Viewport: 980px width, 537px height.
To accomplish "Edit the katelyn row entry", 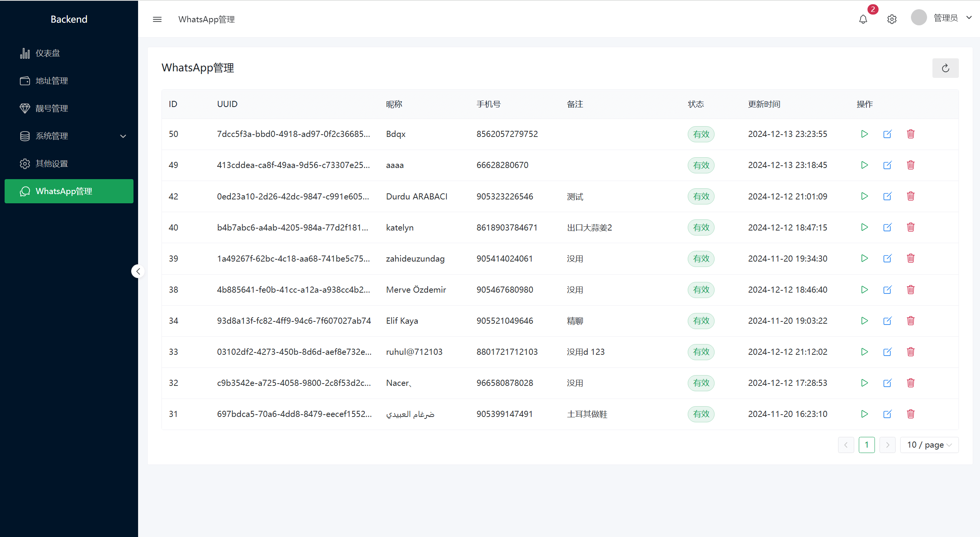I will click(x=887, y=227).
